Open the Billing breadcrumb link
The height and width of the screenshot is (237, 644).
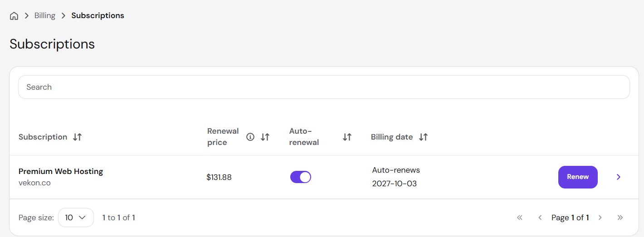[x=45, y=15]
